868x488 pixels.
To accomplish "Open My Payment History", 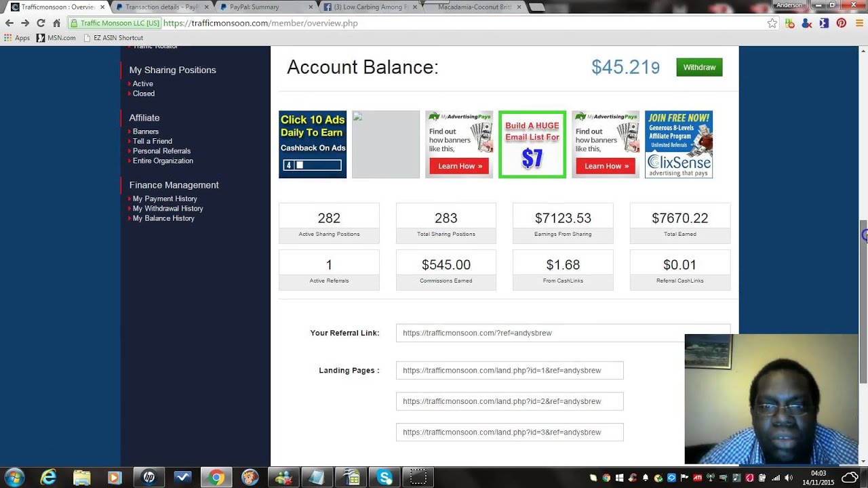I will [x=165, y=199].
